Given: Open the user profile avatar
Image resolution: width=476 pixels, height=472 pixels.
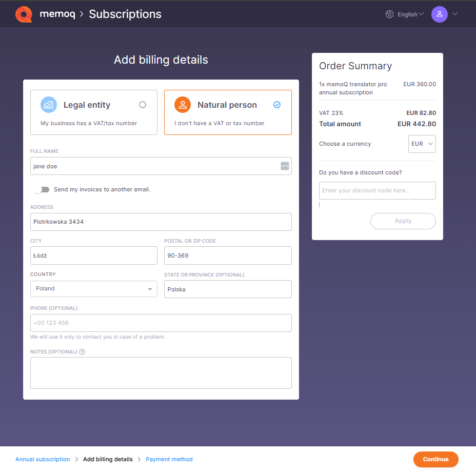Looking at the screenshot, I should pos(439,14).
